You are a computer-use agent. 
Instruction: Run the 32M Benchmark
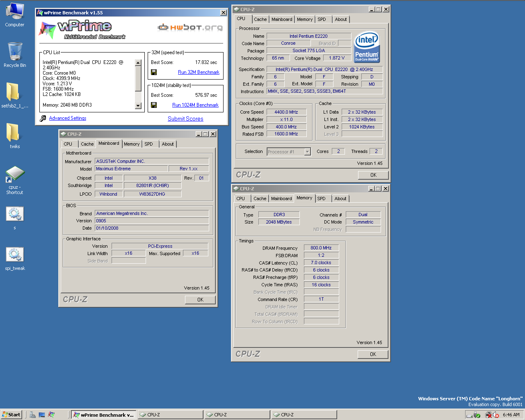199,72
